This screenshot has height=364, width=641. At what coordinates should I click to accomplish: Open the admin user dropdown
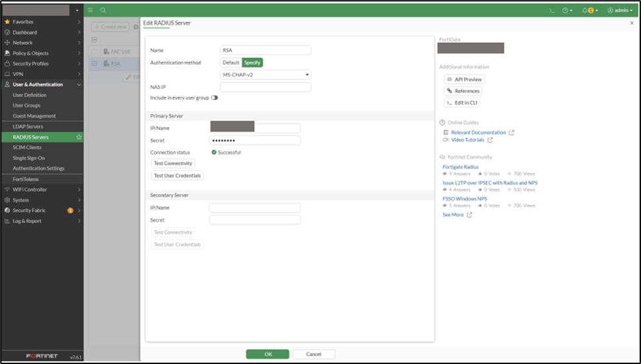pyautogui.click(x=621, y=11)
